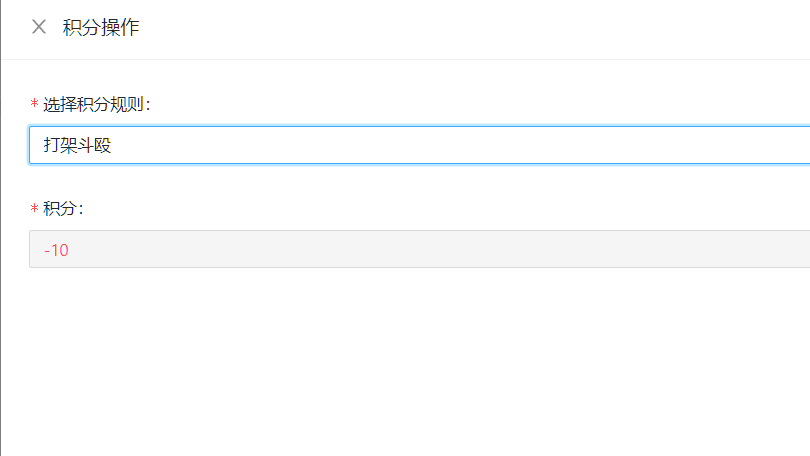Click the red asterisk before 选择积分规则
The image size is (810, 456).
(35, 104)
